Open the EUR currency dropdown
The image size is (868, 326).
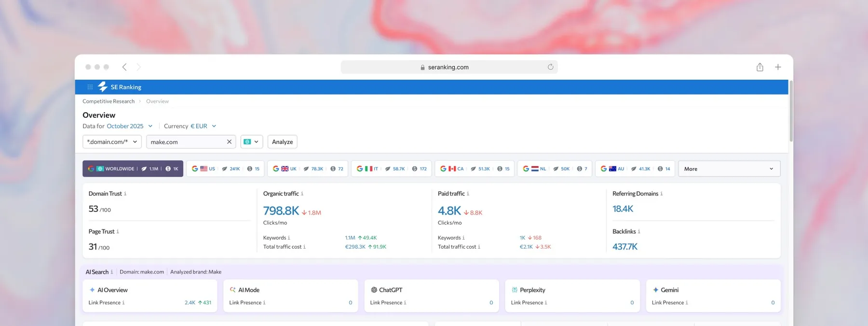(x=203, y=126)
